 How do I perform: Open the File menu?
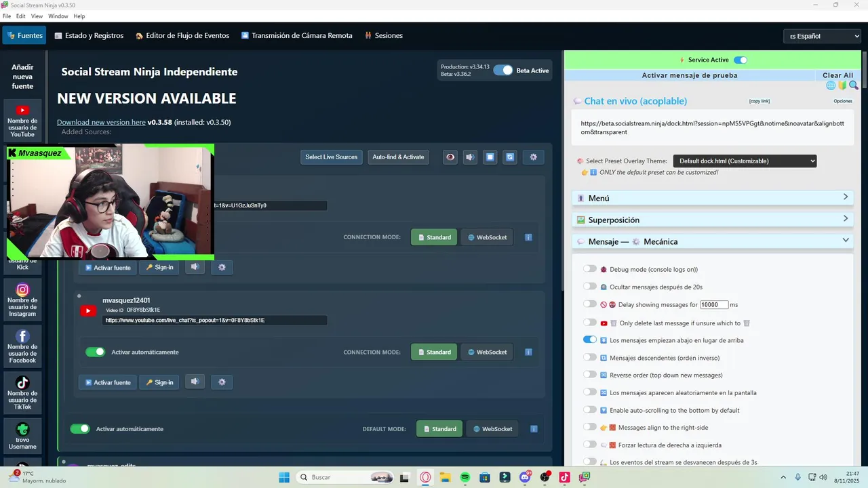pos(7,16)
